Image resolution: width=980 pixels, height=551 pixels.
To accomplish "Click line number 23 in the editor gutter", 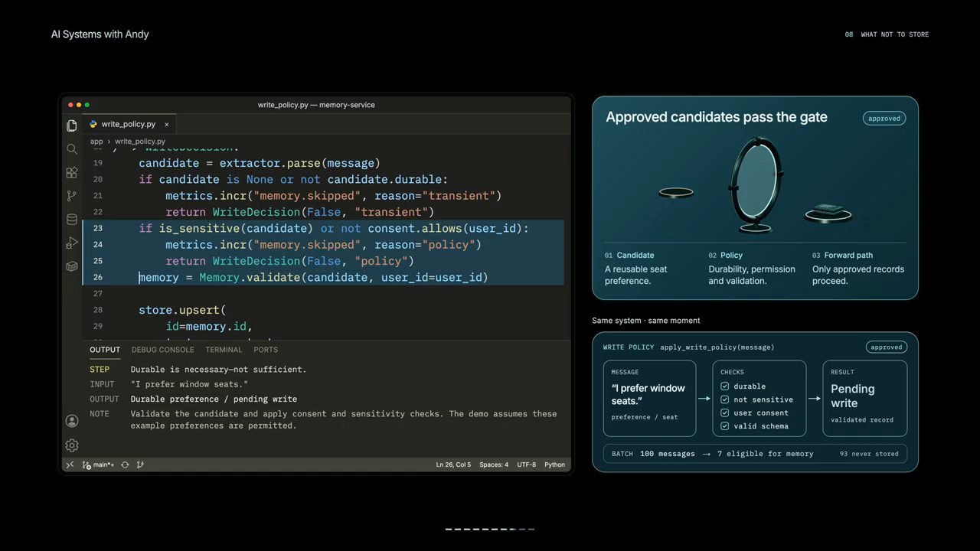I will (97, 228).
